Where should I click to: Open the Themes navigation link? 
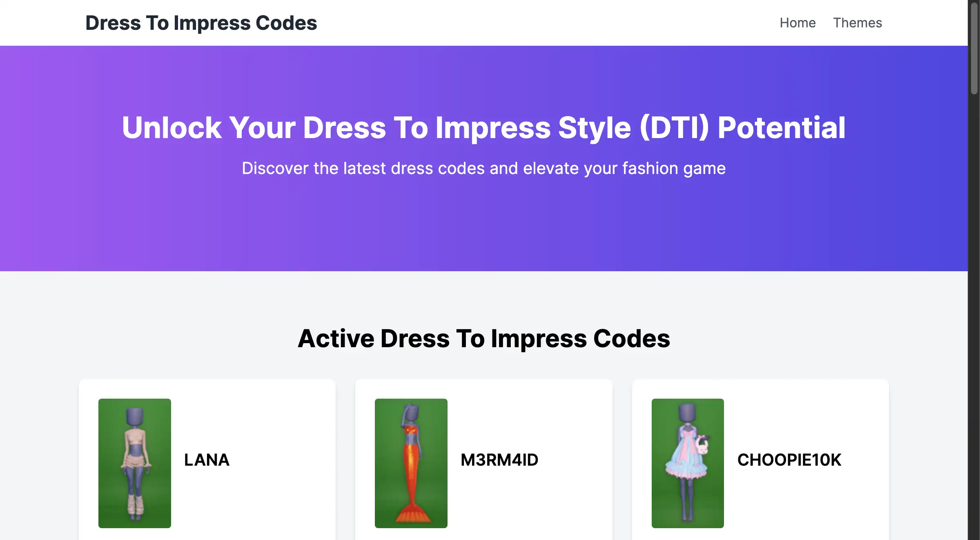[x=857, y=23]
